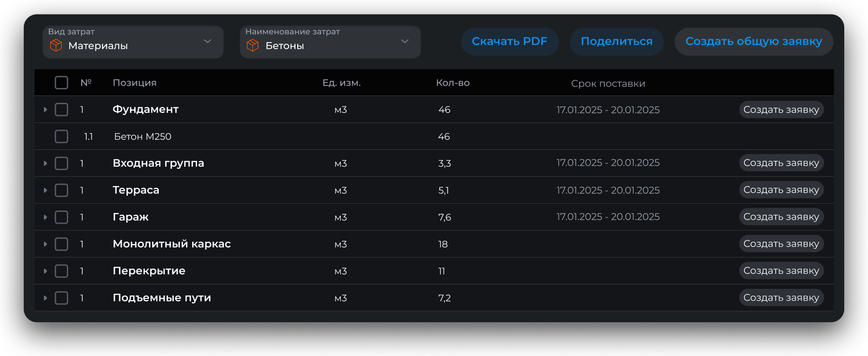
Task: Tick the Подъемные пути checkbox
Action: tap(62, 298)
